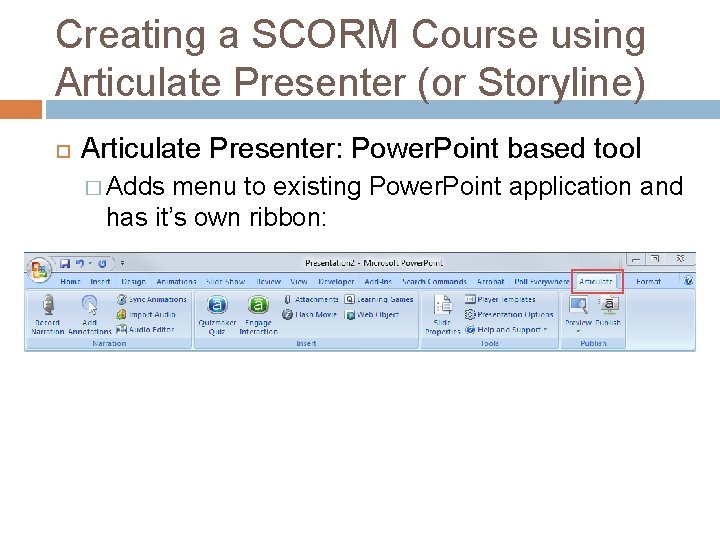Viewport: 720px width, 540px height.
Task: Switch to the Format tab
Action: click(x=648, y=281)
